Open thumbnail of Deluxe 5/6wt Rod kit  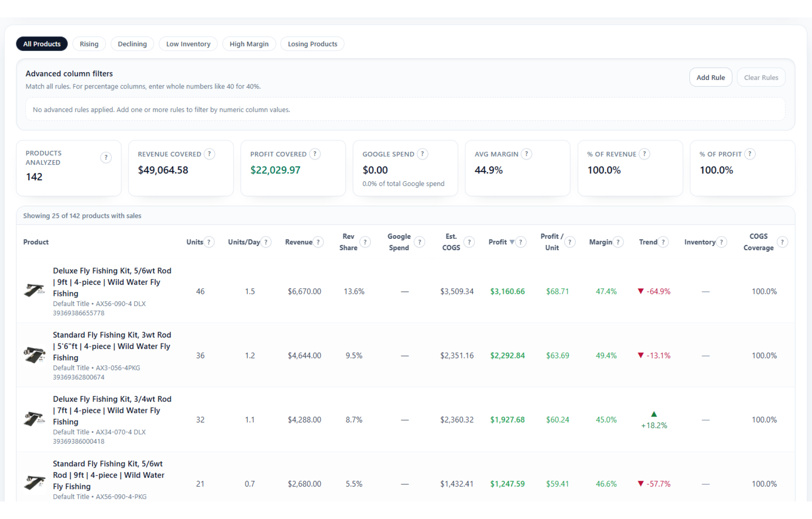point(35,291)
